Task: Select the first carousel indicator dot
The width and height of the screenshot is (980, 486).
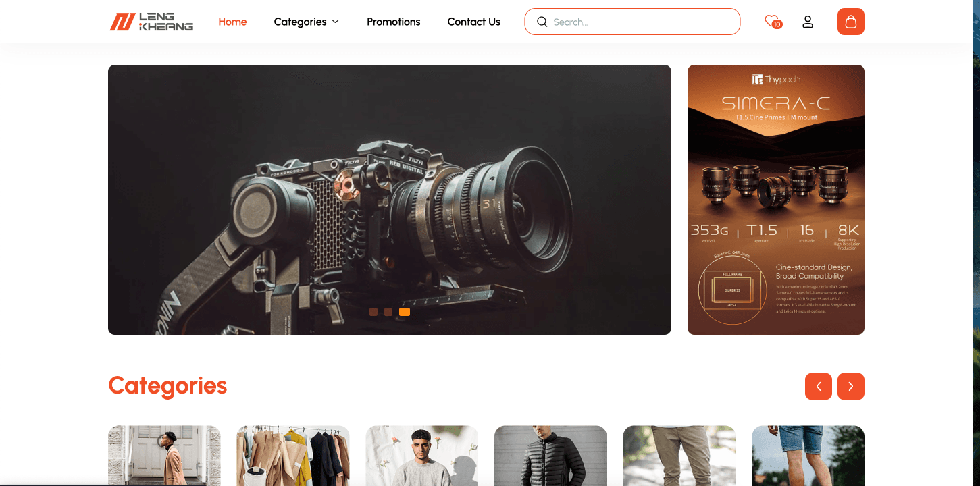Action: pyautogui.click(x=373, y=312)
